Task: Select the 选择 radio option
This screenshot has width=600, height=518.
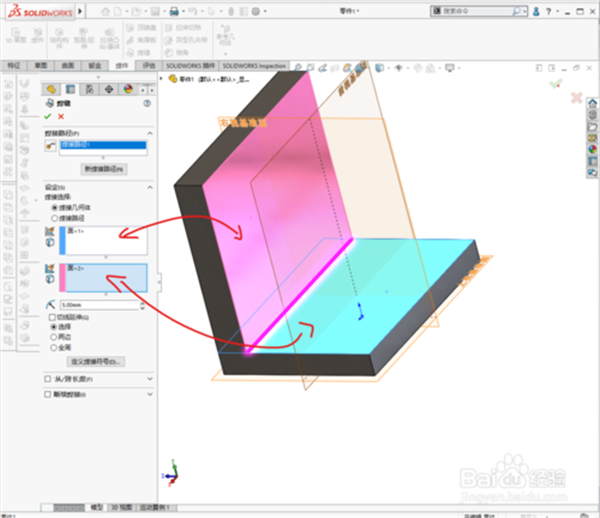Action: (54, 327)
